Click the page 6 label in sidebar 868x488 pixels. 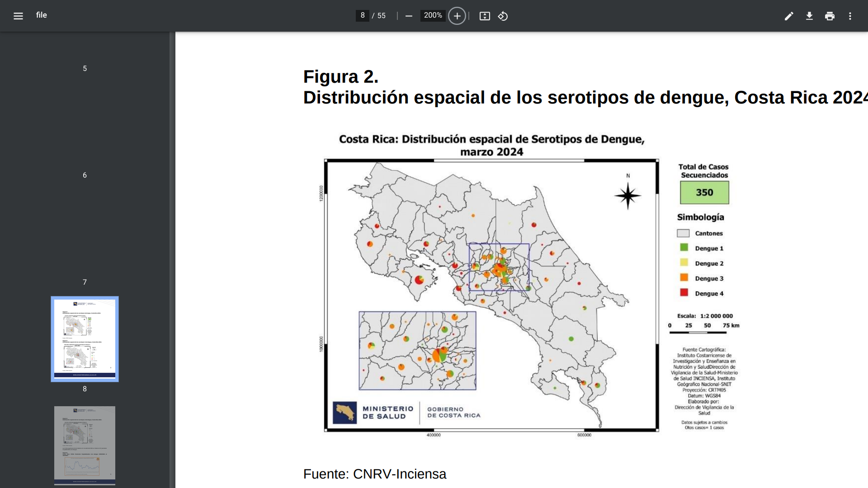(85, 175)
